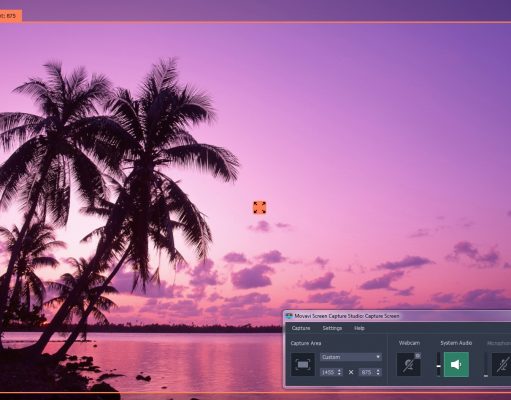Click the orange size label showing 875
This screenshot has height=400, width=511.
pos(11,16)
